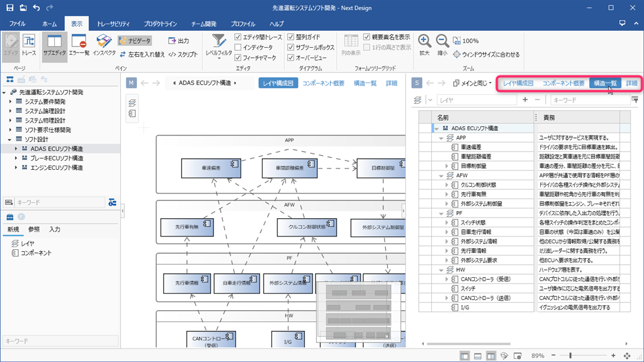Click the インスペクタ (Inspector) ribbon icon

(104, 45)
